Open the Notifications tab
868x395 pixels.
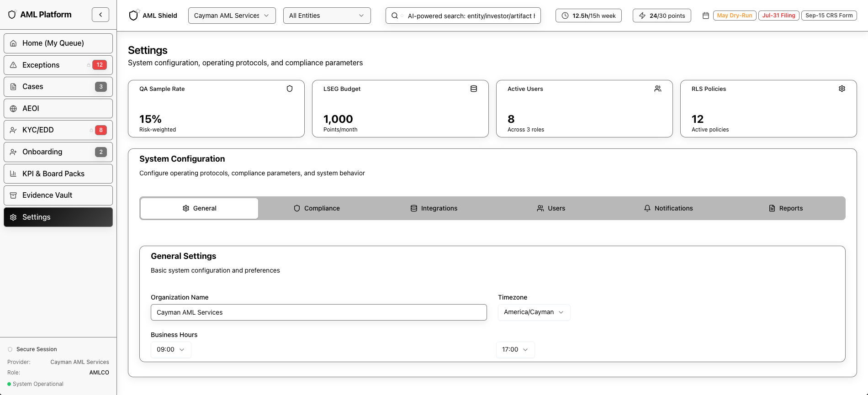668,208
